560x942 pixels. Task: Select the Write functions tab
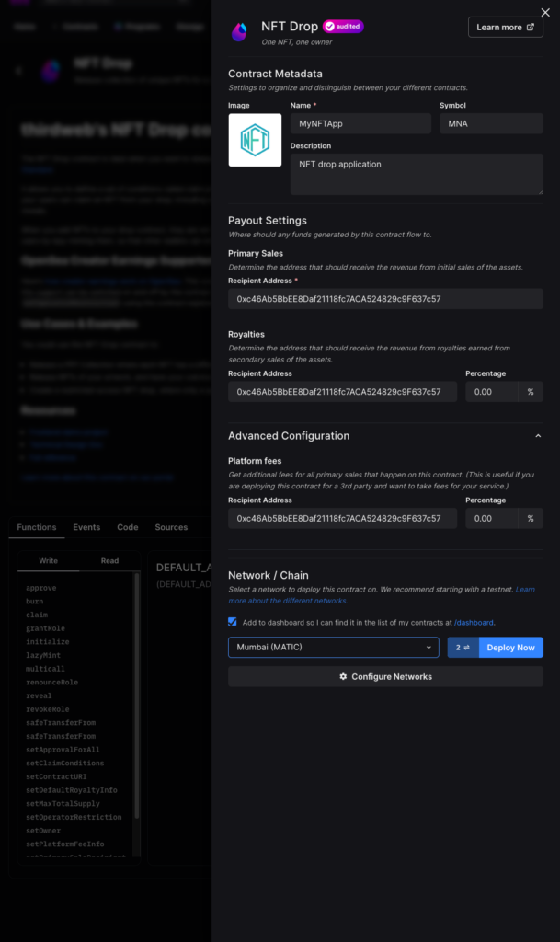click(48, 560)
